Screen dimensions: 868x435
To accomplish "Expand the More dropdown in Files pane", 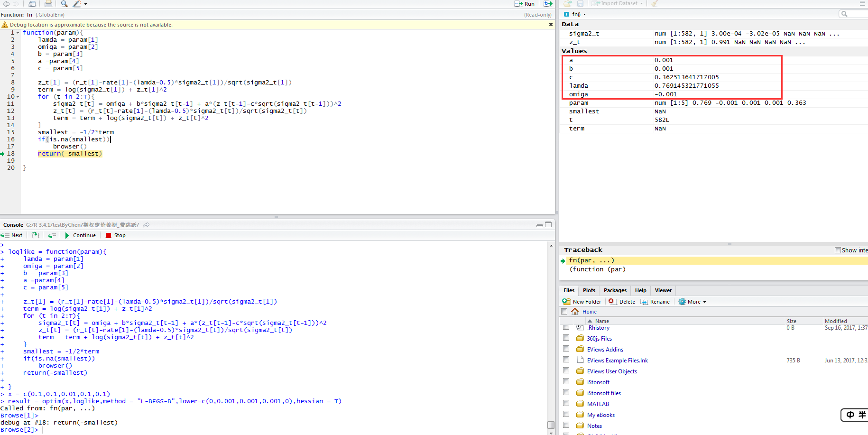I will click(x=693, y=302).
